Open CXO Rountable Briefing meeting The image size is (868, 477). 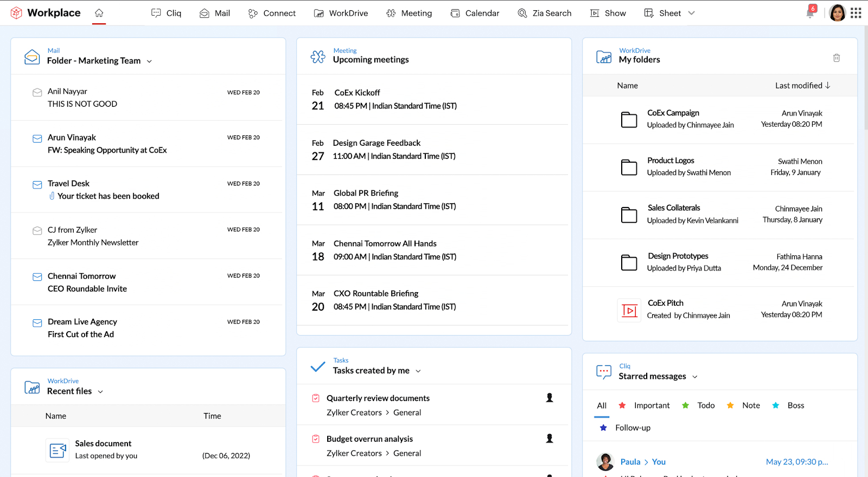[x=432, y=300]
